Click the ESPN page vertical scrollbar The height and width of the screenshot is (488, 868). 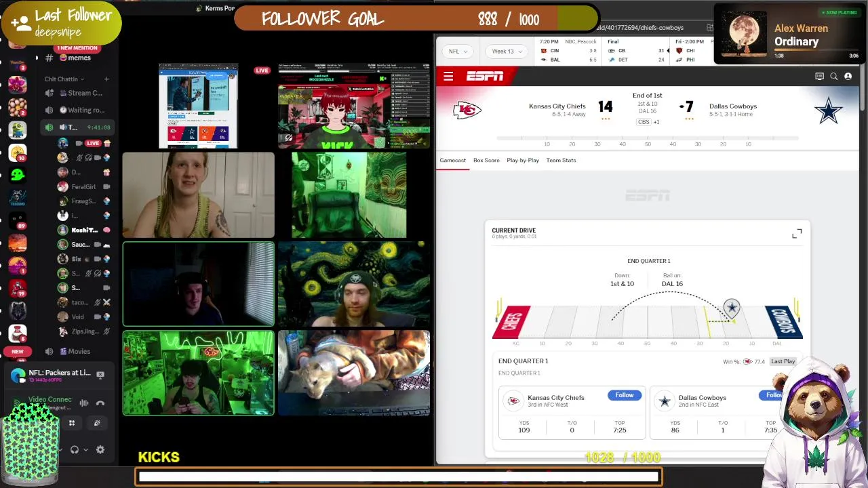coord(863,88)
